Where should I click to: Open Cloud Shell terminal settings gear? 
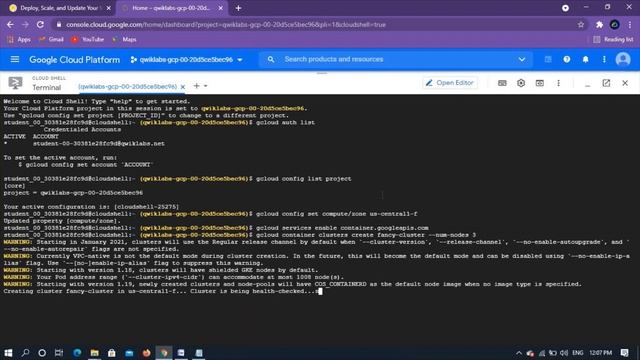(521, 83)
